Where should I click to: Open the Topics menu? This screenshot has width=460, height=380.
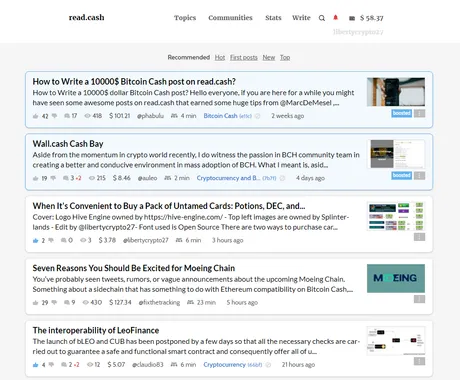coord(185,18)
